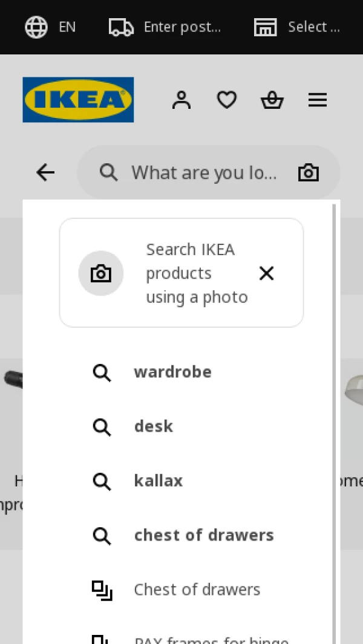Image resolution: width=363 pixels, height=644 pixels.
Task: Click 'Search IKEA products using a photo' text
Action: tap(197, 273)
